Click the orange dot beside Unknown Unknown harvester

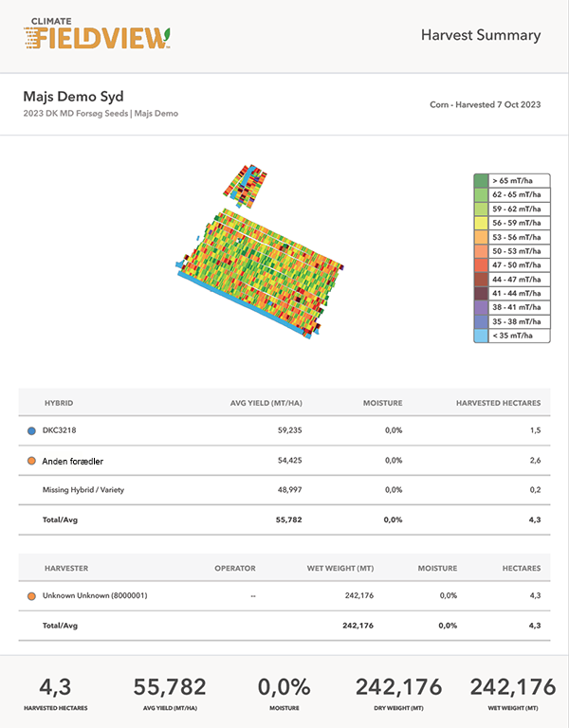click(x=31, y=596)
